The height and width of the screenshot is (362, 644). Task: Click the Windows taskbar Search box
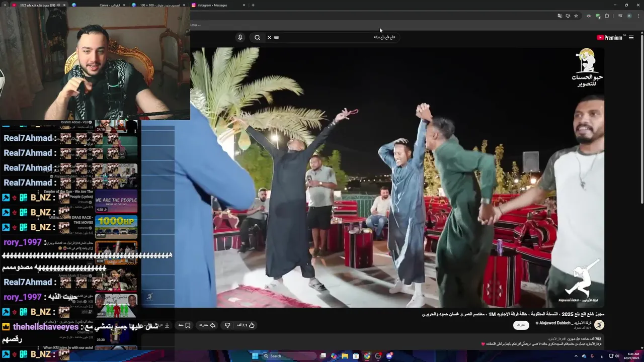click(289, 356)
